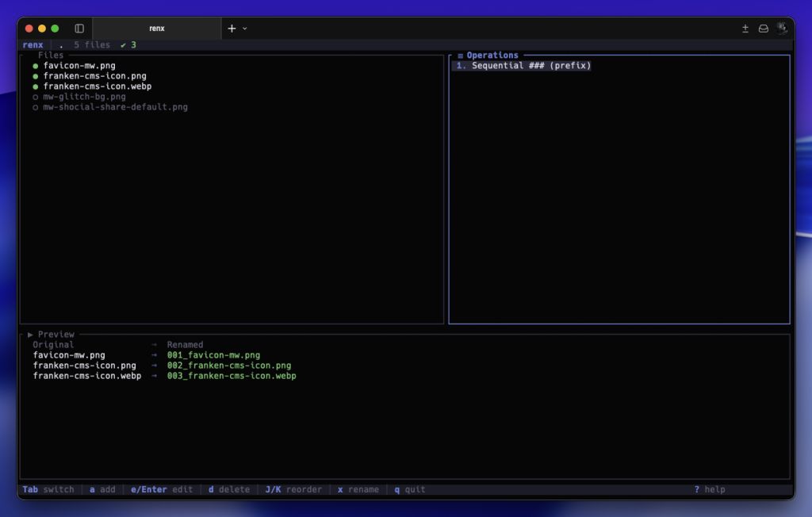Click renamed 001_favicon-mw.png in Preview

click(x=213, y=355)
